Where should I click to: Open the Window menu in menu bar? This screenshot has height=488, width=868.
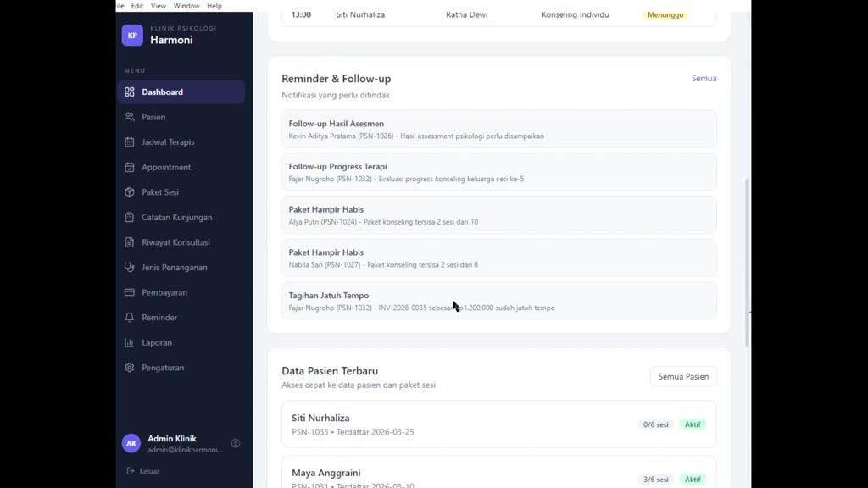point(186,6)
